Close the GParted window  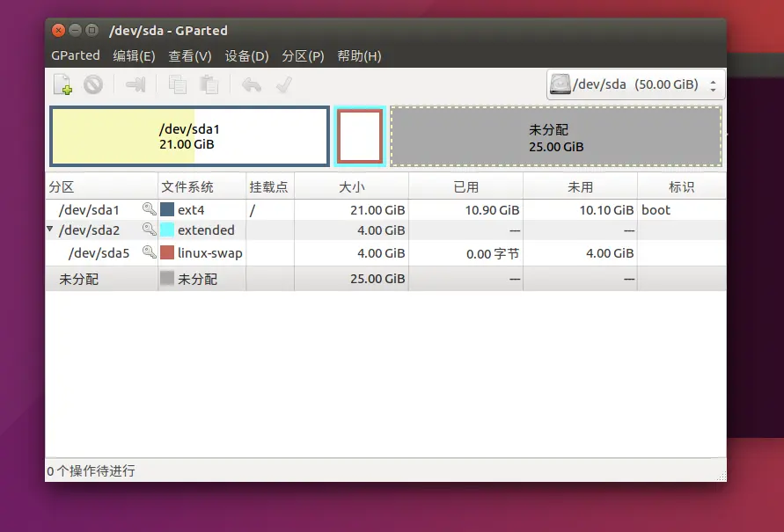58,31
